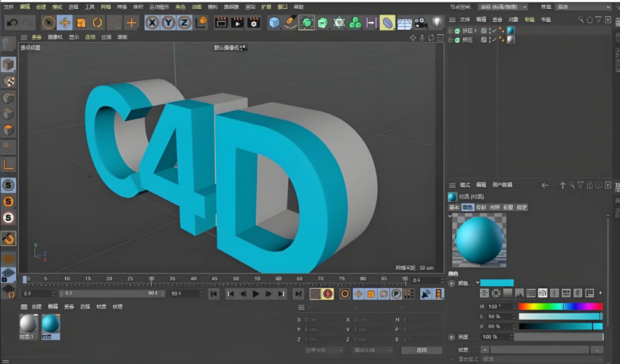
Task: Select the grey material thumbnail in Material Manager
Action: [29, 327]
